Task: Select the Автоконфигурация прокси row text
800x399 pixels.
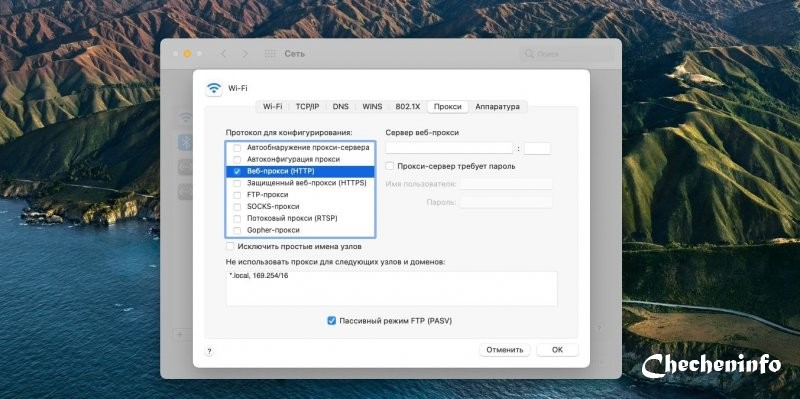Action: click(x=293, y=159)
